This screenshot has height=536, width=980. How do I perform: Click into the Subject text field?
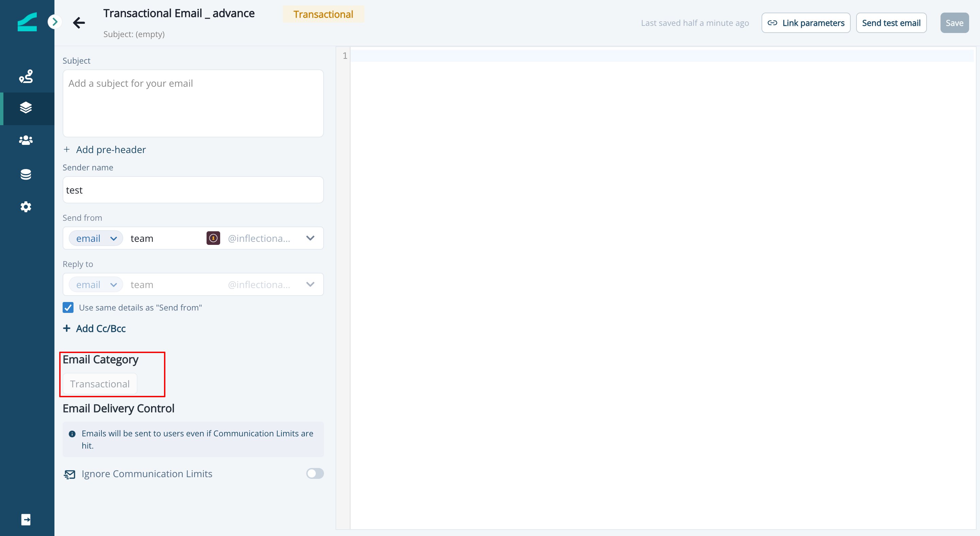[193, 103]
